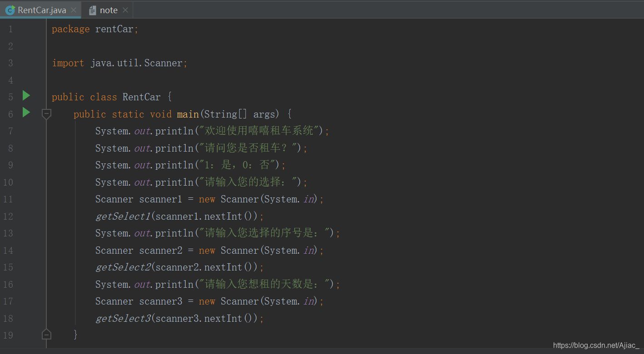This screenshot has height=354, width=644.
Task: Click line number 14 in the gutter
Action: 8,251
